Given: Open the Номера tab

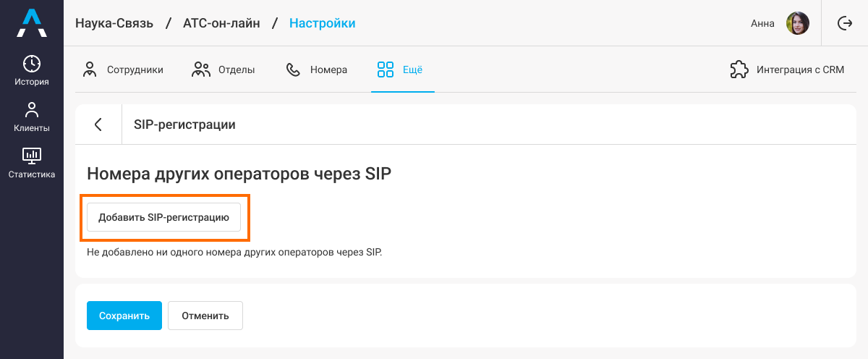Looking at the screenshot, I should coord(316,69).
